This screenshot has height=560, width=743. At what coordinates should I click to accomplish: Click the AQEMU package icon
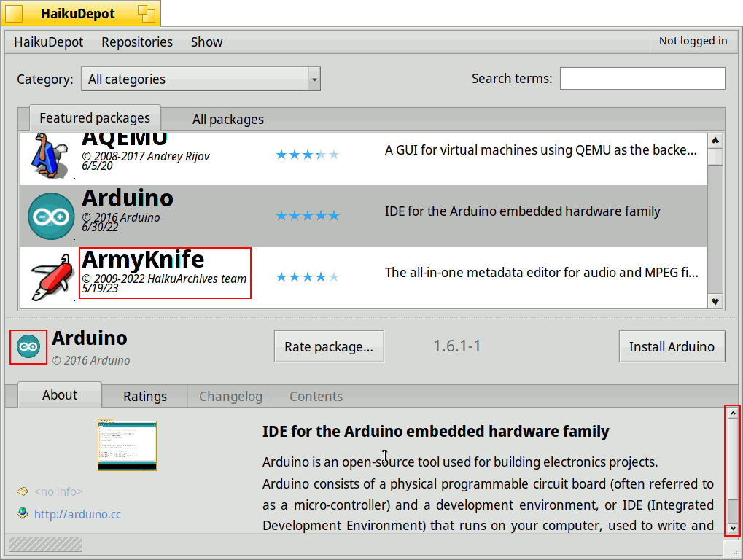click(x=50, y=155)
